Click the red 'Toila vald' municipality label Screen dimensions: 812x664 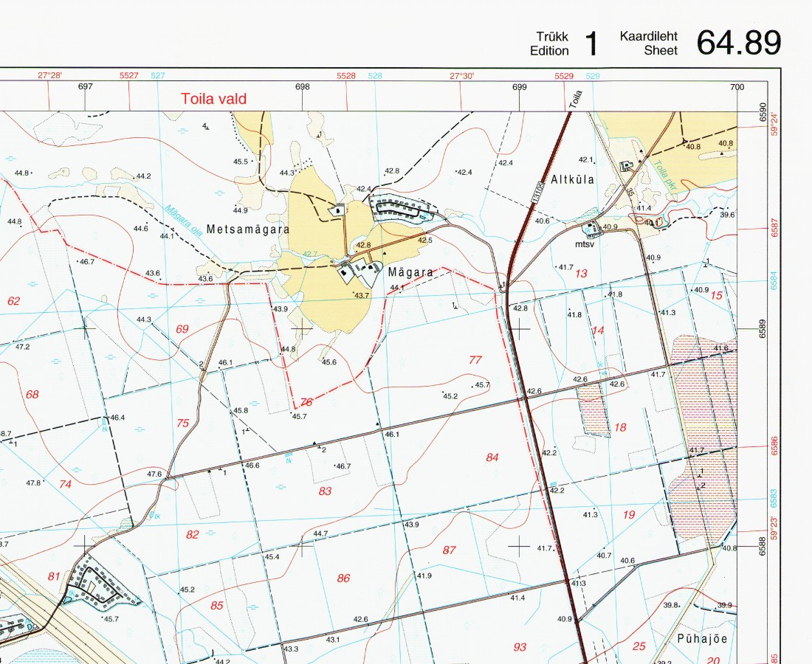(x=213, y=99)
